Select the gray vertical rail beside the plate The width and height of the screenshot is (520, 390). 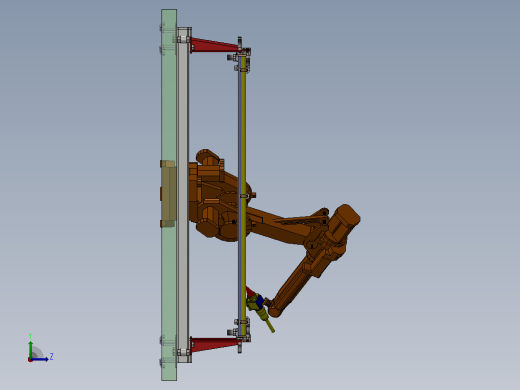coord(183,195)
